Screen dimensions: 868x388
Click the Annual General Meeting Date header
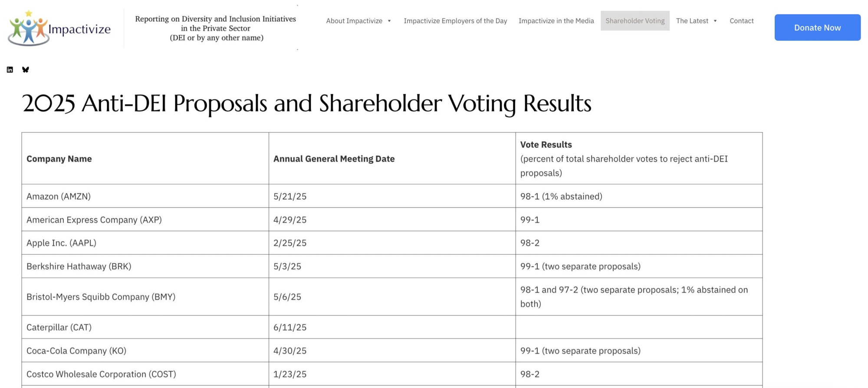(334, 159)
